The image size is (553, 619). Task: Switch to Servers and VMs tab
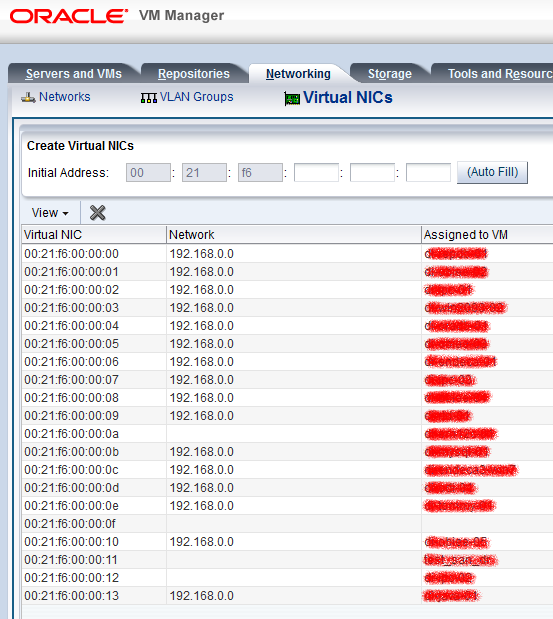(74, 74)
